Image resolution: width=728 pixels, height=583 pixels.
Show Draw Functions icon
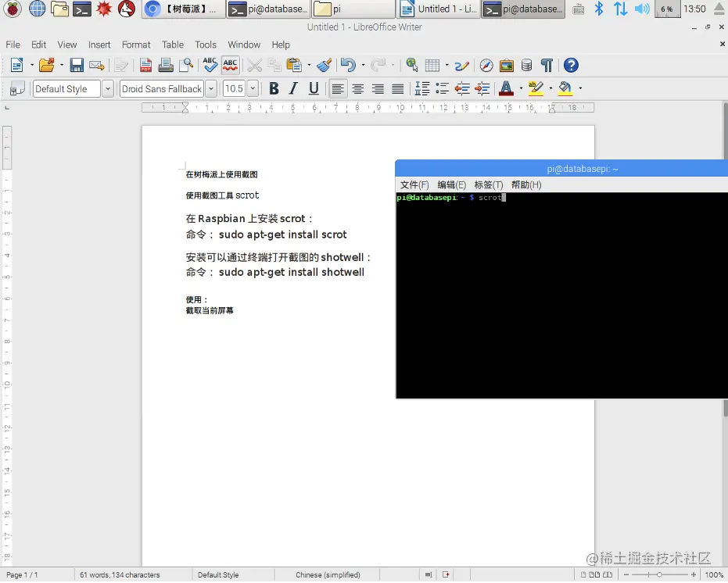pyautogui.click(x=461, y=66)
